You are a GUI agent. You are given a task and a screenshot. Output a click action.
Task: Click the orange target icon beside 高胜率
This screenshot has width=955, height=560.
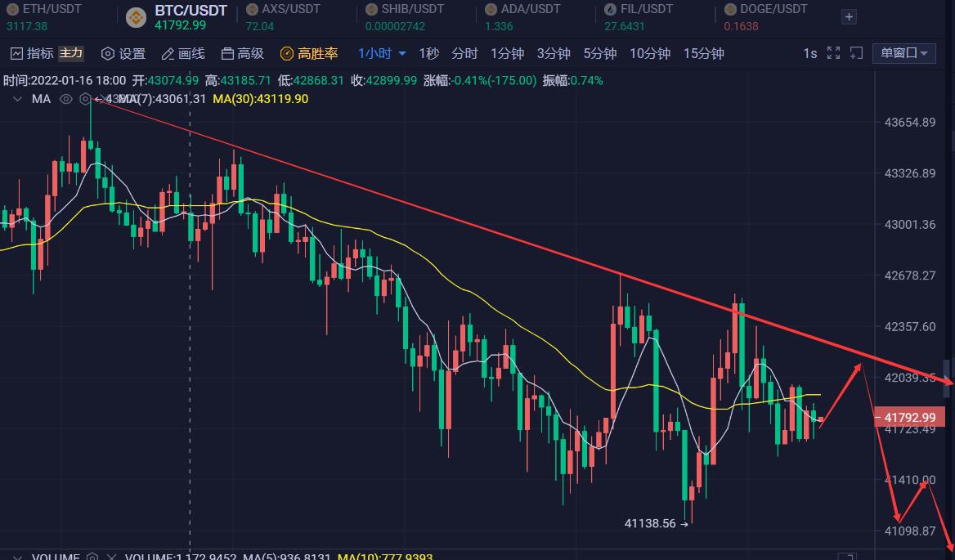pos(287,54)
